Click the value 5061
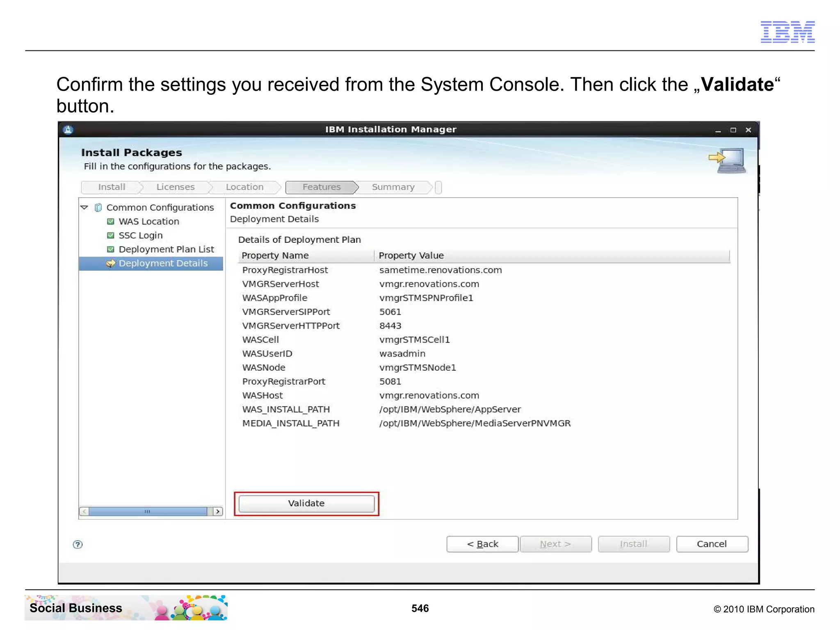 tap(390, 312)
